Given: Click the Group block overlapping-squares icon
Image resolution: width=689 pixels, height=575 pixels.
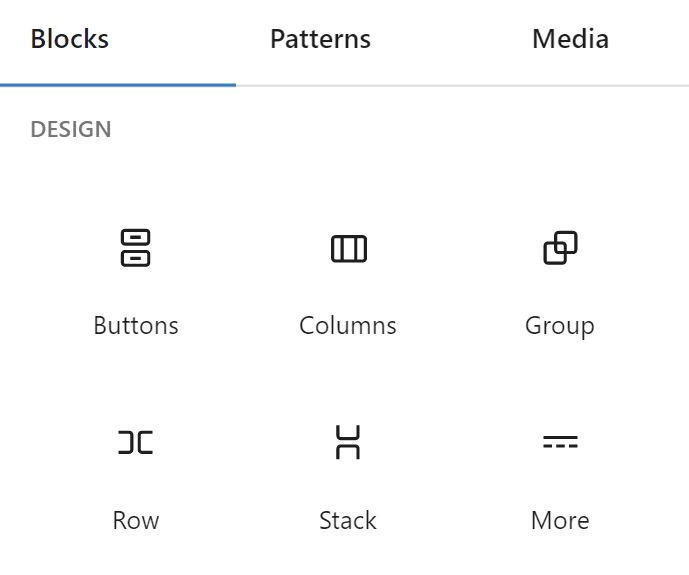Looking at the screenshot, I should click(x=560, y=248).
